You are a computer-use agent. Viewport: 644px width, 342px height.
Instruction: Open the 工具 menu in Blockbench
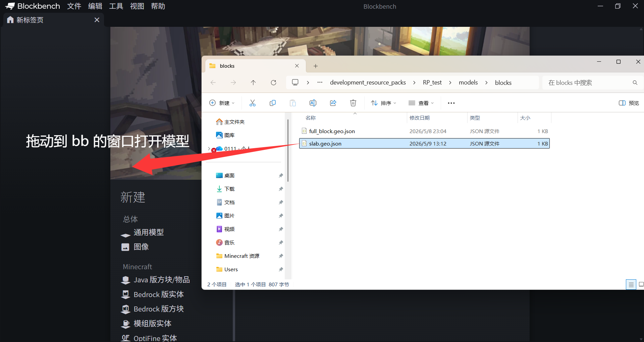pyautogui.click(x=116, y=6)
